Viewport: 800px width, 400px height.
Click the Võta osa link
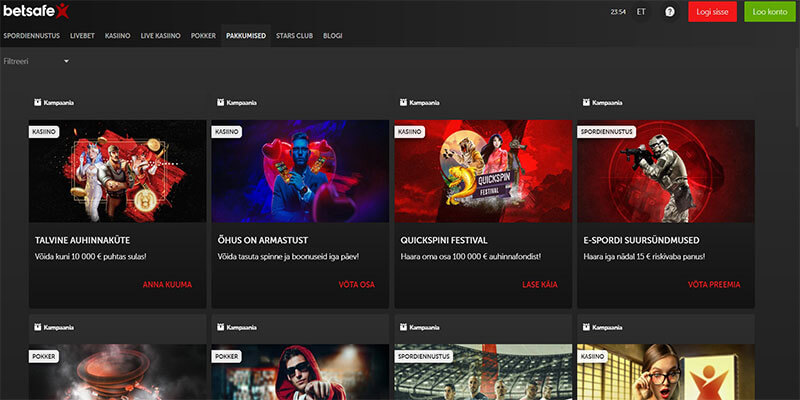[x=357, y=285]
